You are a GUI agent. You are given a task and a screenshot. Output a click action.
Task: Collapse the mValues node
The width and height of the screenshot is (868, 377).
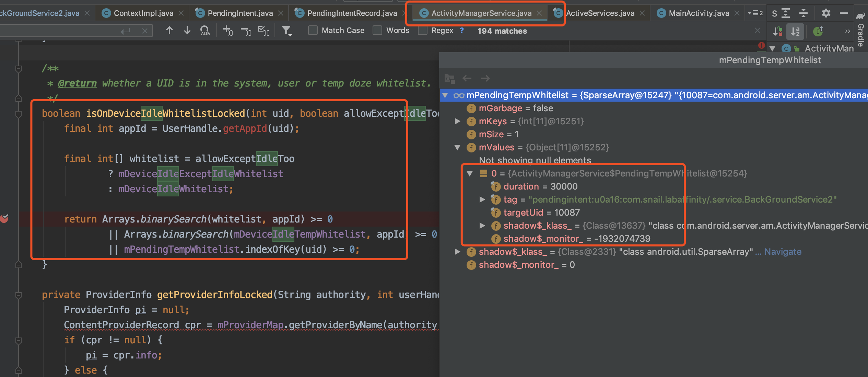[x=457, y=147]
